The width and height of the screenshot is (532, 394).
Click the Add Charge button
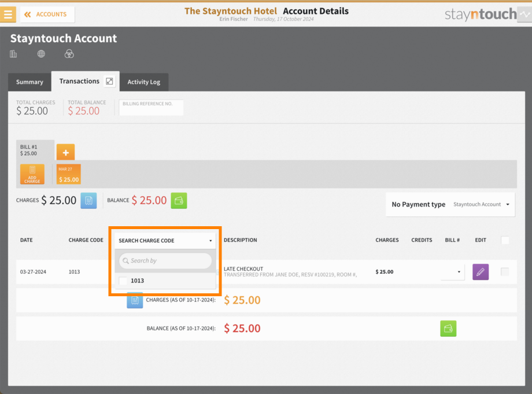coord(32,174)
